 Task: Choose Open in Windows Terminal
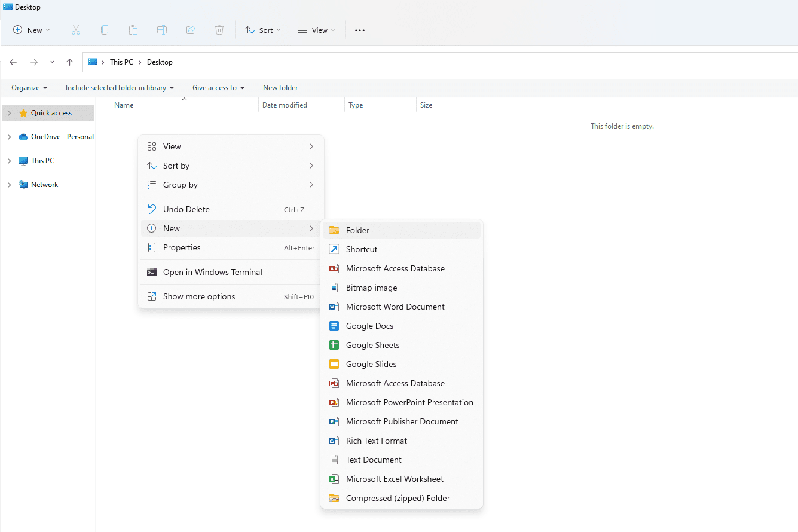coord(231,272)
